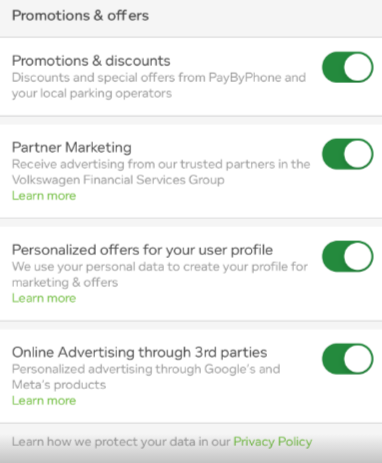
Task: Click the 'Personalized advertising through Google's' description
Action: click(x=146, y=369)
